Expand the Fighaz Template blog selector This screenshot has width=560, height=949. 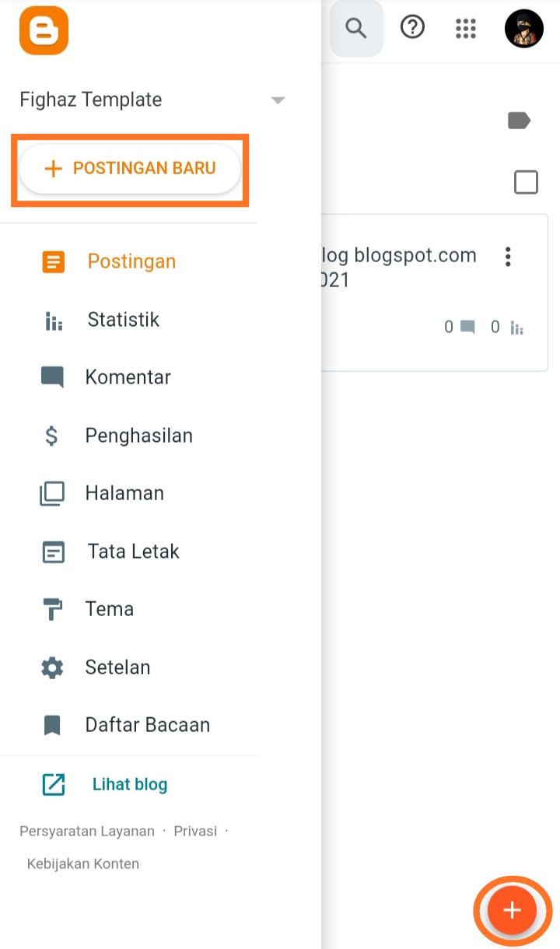coord(278,100)
